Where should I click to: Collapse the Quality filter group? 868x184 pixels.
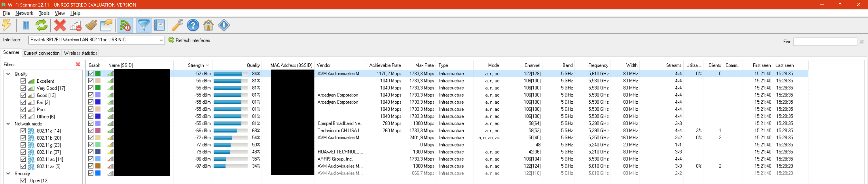pyautogui.click(x=8, y=74)
